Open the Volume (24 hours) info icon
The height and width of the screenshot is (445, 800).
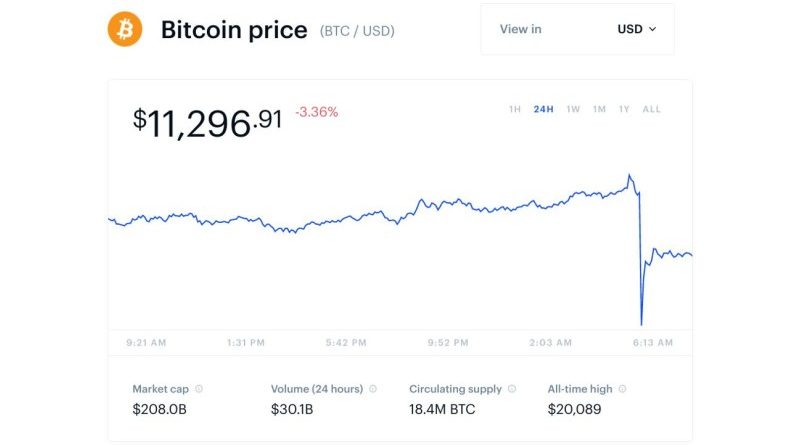click(373, 389)
